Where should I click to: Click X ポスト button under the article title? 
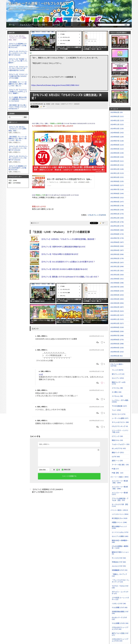click(35, 106)
